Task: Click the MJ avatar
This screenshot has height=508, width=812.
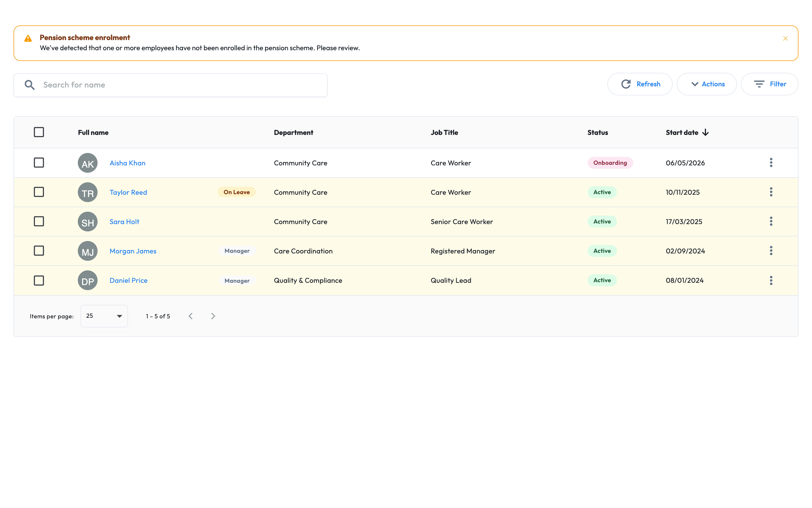Action: [x=88, y=251]
